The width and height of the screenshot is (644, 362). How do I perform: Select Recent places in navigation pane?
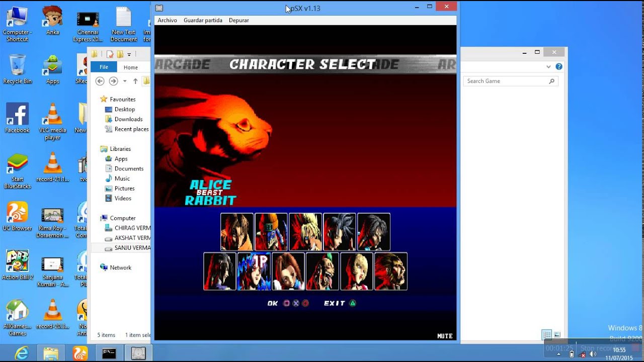(x=127, y=129)
